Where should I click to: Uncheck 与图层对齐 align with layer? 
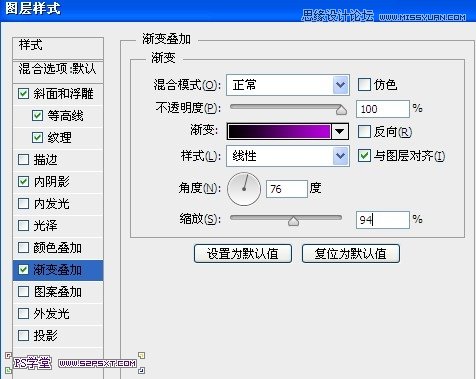[x=364, y=156]
